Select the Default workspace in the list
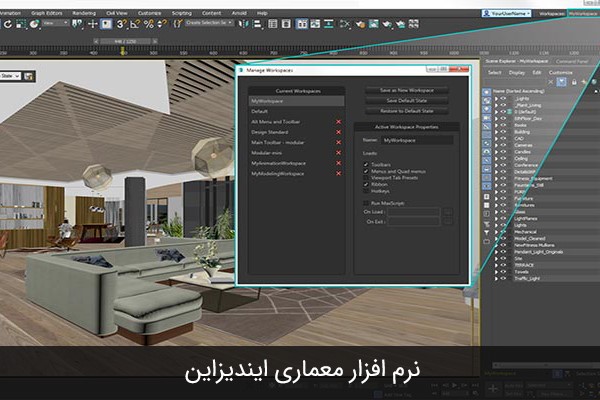 point(296,111)
